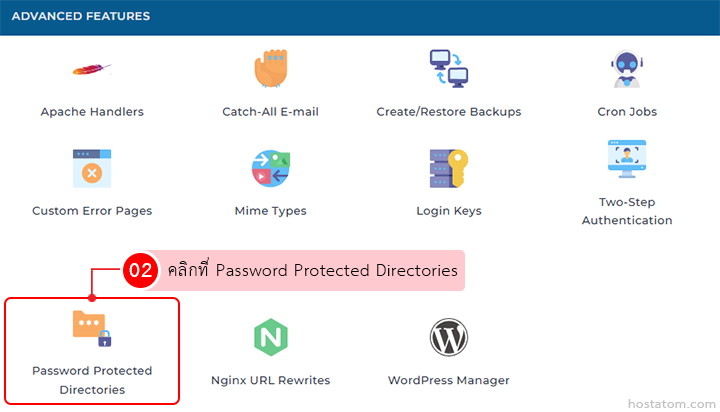Open the WordPress Manager logo icon
The width and height of the screenshot is (720, 412).
click(x=449, y=338)
